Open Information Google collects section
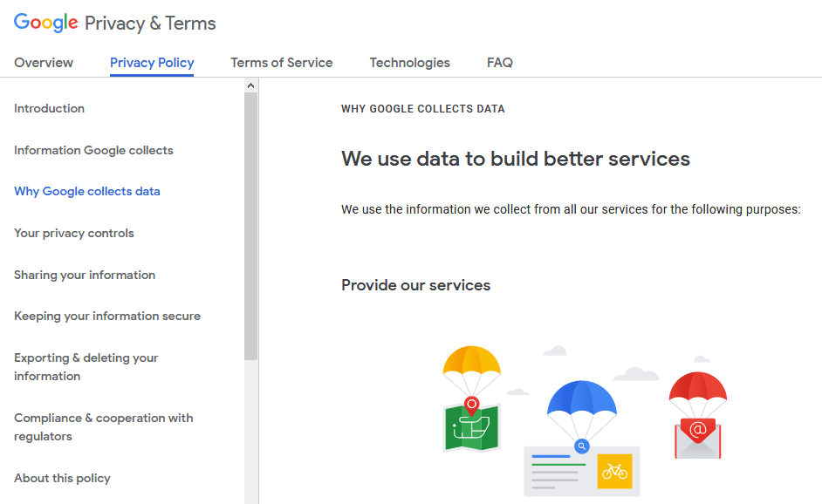 click(x=94, y=150)
